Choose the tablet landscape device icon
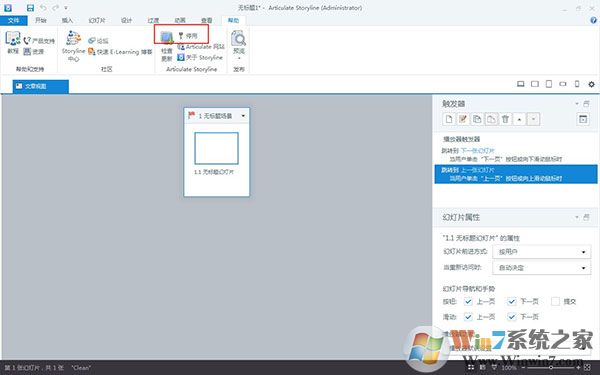Viewport: 600px width, 375px height. click(x=535, y=84)
